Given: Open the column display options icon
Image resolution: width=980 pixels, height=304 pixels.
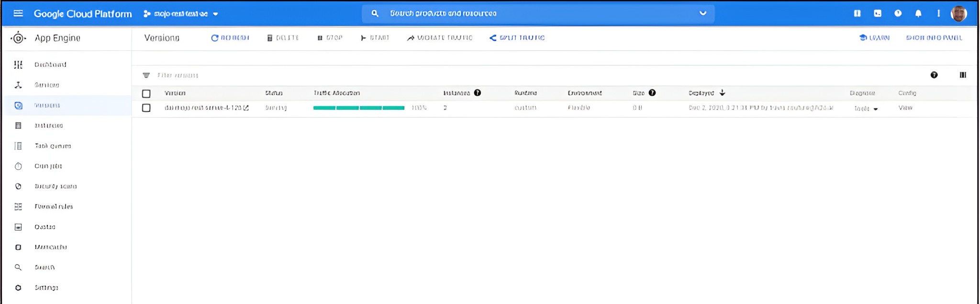Looking at the screenshot, I should tap(963, 75).
